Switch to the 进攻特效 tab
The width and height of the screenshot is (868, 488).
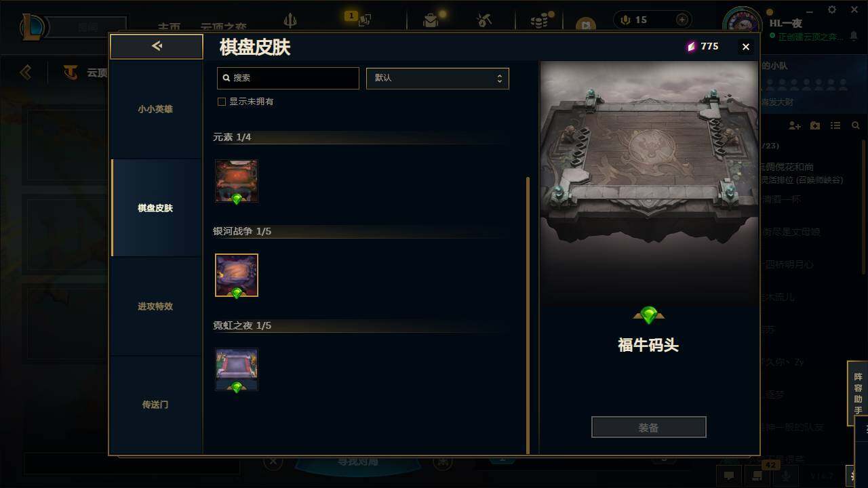[x=156, y=306]
